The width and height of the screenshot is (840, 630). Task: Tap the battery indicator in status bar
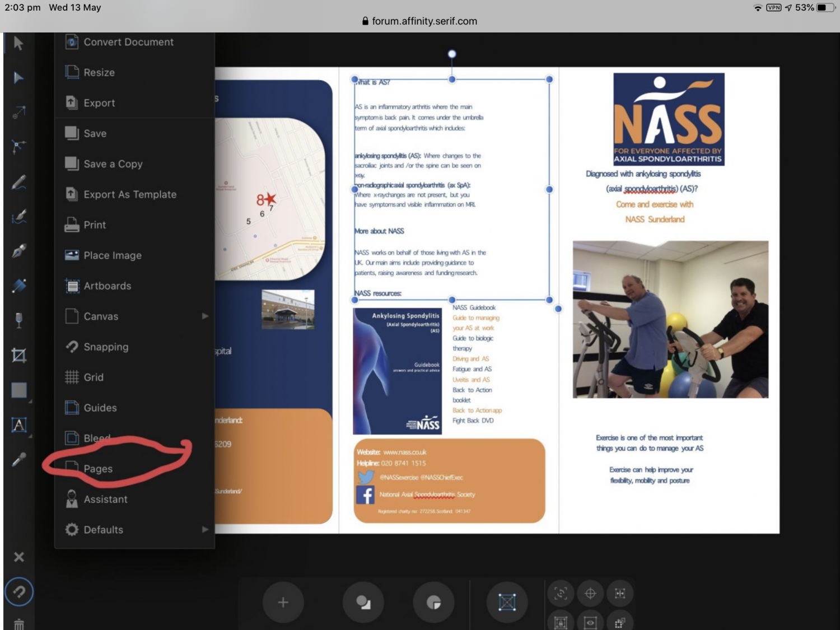pyautogui.click(x=825, y=8)
